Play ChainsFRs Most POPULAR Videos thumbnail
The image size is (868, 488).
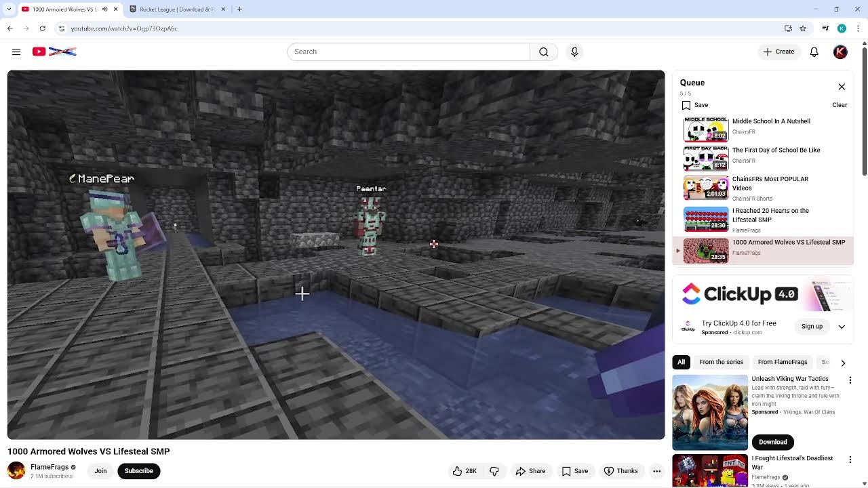click(x=706, y=187)
